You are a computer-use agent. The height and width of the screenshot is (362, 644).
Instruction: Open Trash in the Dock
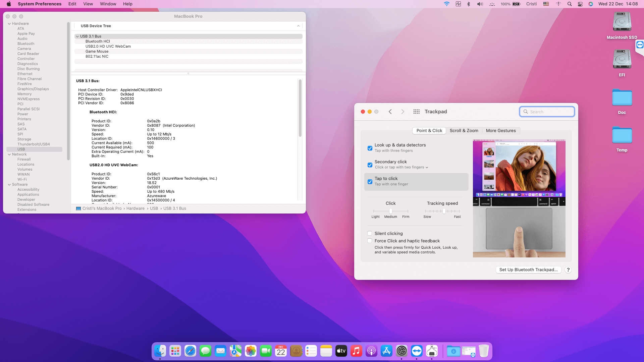(x=484, y=351)
